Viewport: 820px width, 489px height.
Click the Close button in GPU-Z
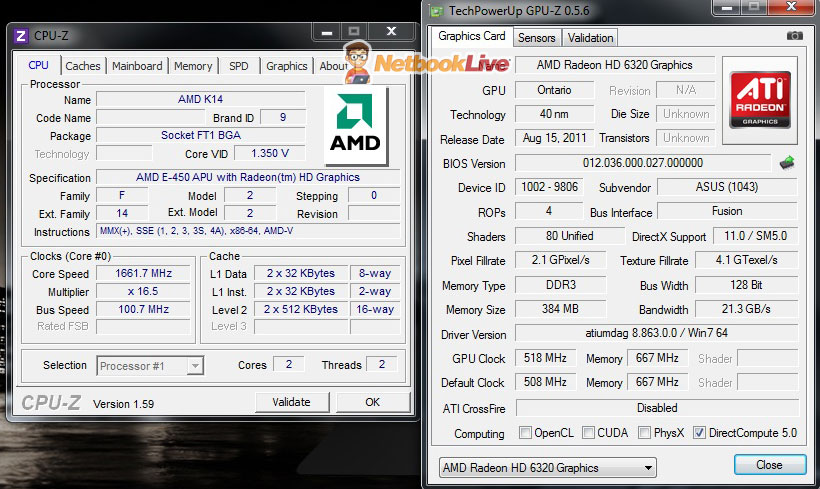pyautogui.click(x=769, y=464)
